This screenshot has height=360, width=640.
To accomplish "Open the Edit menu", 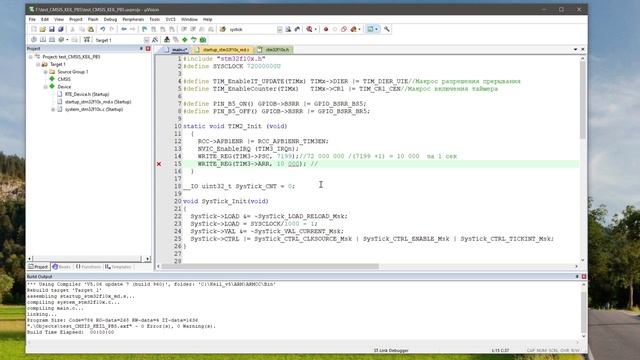I will [x=45, y=19].
